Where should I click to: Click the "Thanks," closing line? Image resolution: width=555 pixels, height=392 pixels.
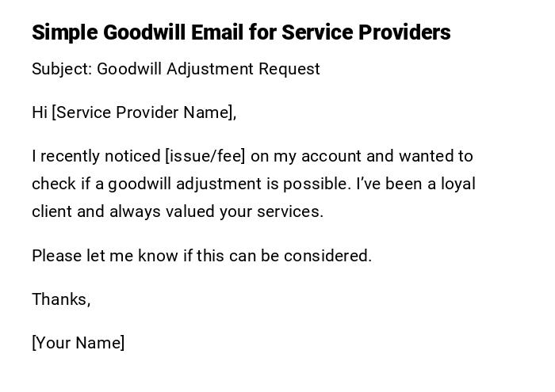[61, 299]
